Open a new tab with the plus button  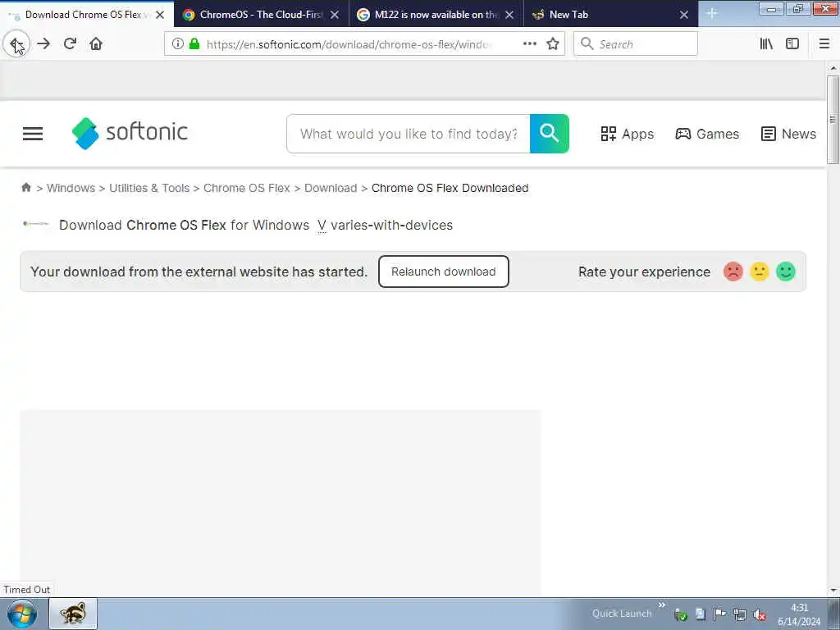pyautogui.click(x=711, y=13)
